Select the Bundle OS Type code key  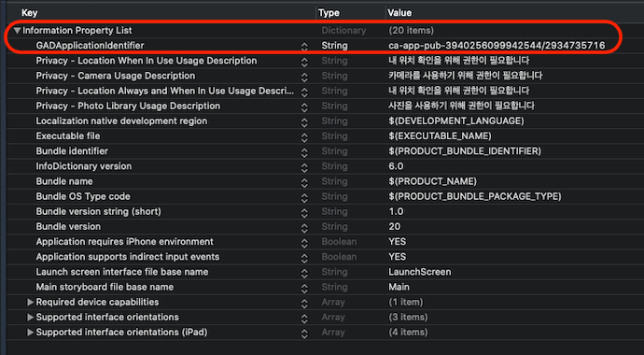[83, 196]
